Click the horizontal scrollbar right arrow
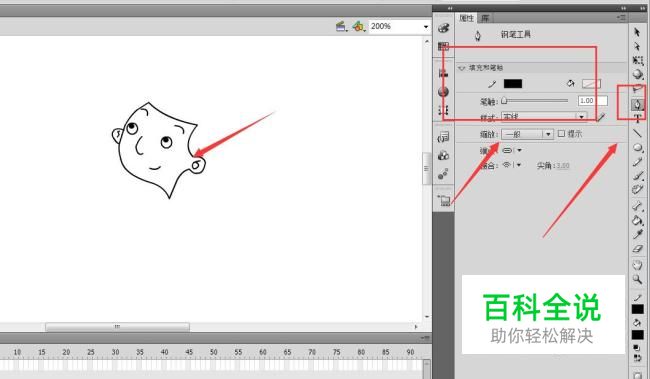 click(x=416, y=327)
